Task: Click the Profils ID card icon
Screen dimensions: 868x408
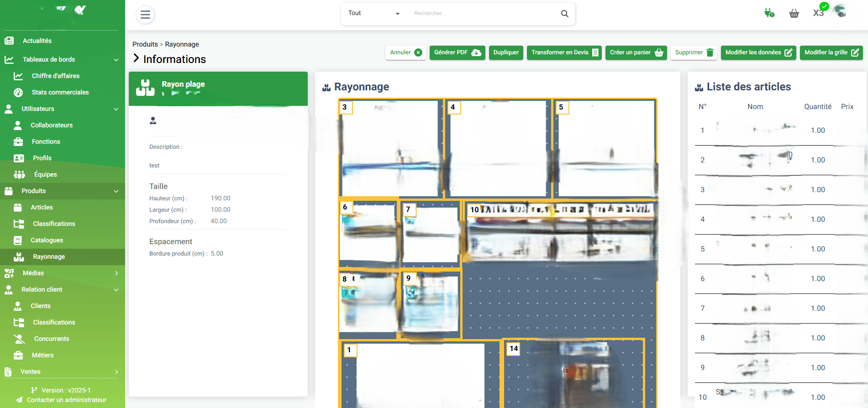Action: coord(19,158)
